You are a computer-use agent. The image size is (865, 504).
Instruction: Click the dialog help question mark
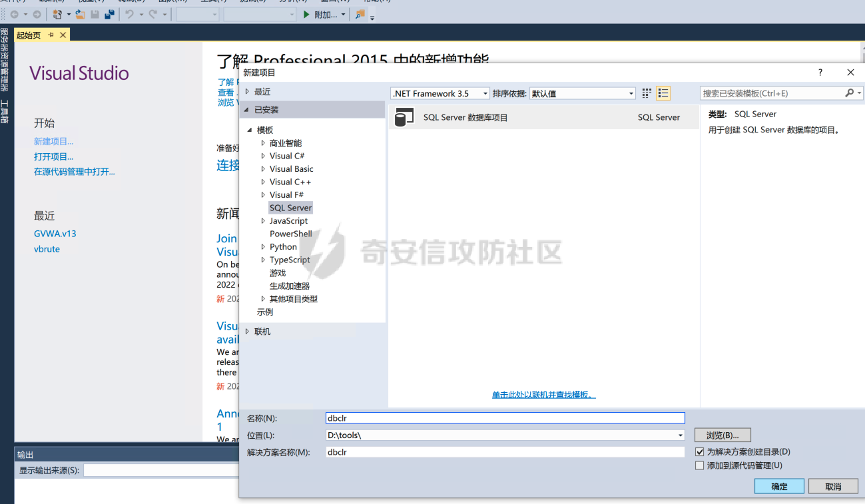click(x=820, y=73)
